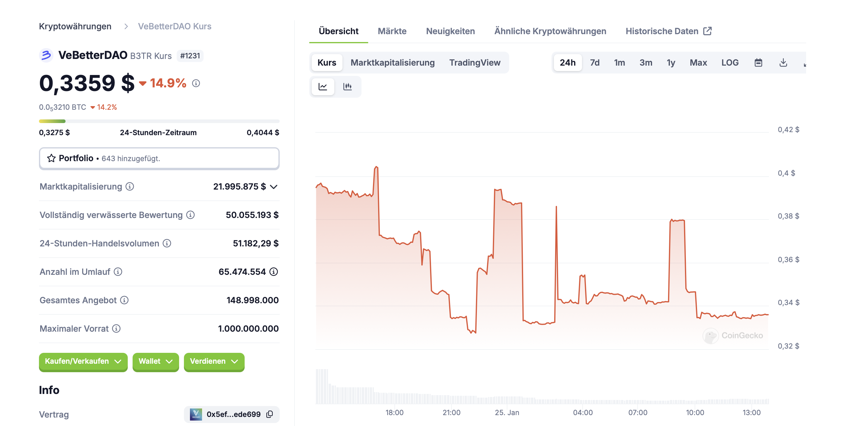Show info for Gesamtes Angebot
Image resolution: width=868 pixels, height=426 pixels.
124,300
